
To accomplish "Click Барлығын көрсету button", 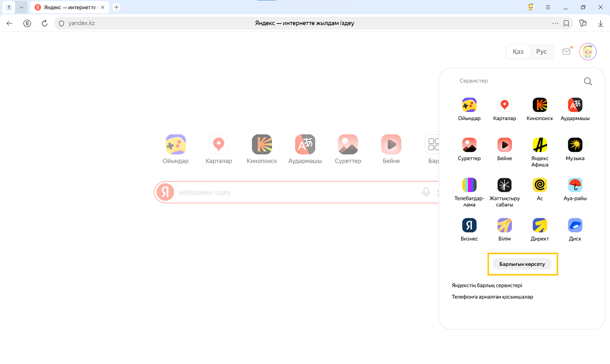I will (522, 264).
